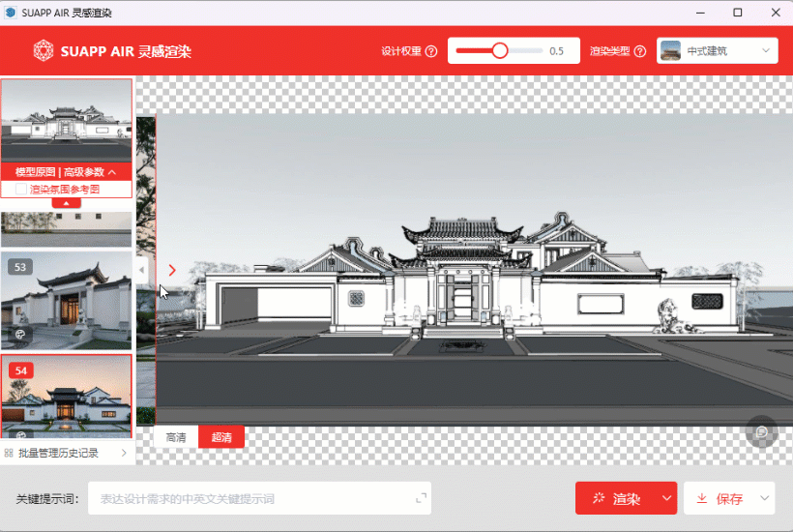The image size is (793, 532).
Task: Click the help icon next to 渲染类型
Action: [x=639, y=51]
